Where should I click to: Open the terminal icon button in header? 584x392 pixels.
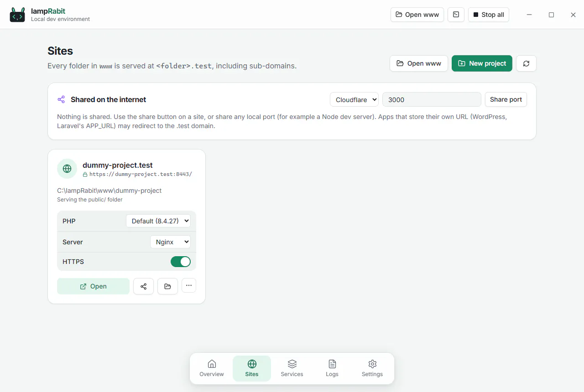(x=456, y=15)
